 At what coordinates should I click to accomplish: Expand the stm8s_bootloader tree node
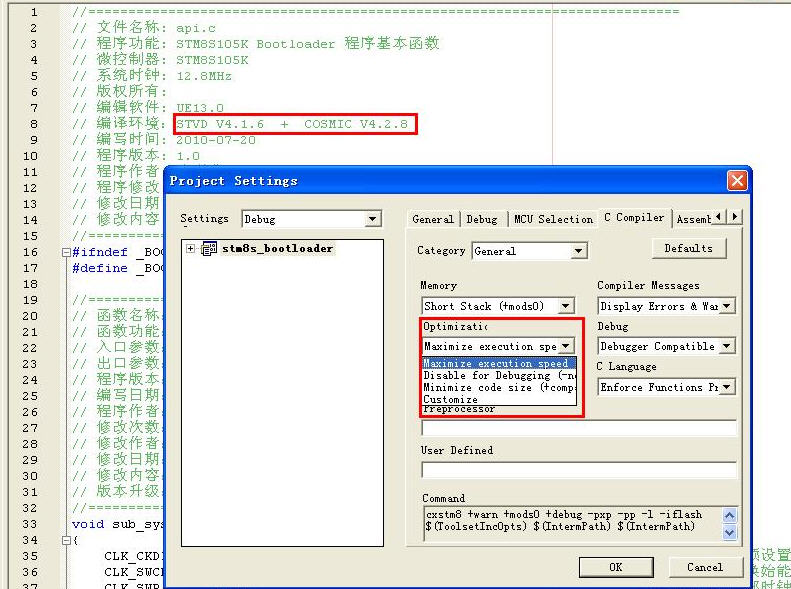[191, 249]
